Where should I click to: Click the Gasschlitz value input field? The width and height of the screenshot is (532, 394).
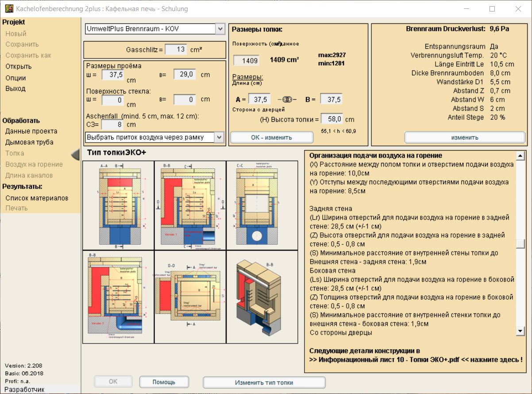click(176, 50)
